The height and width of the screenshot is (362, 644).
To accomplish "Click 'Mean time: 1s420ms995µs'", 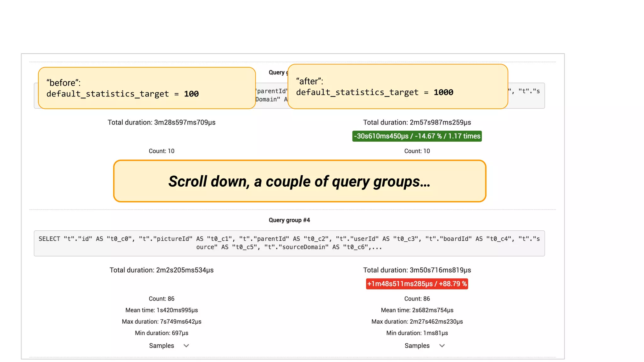I will (162, 310).
